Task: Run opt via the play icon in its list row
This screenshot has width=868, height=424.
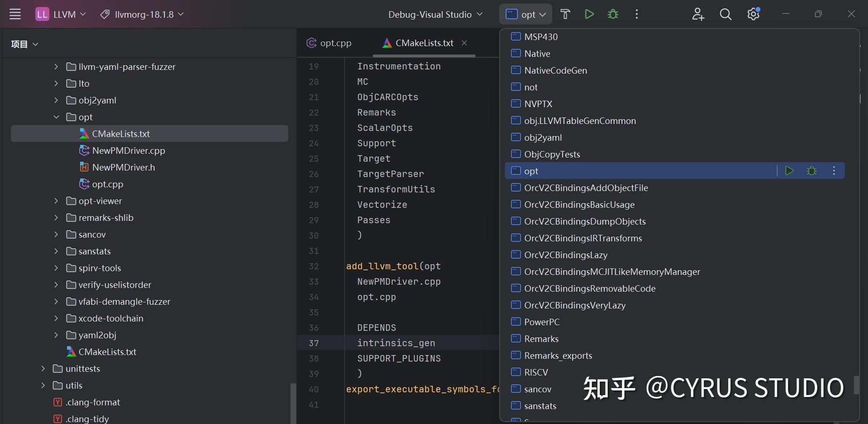Action: tap(789, 171)
